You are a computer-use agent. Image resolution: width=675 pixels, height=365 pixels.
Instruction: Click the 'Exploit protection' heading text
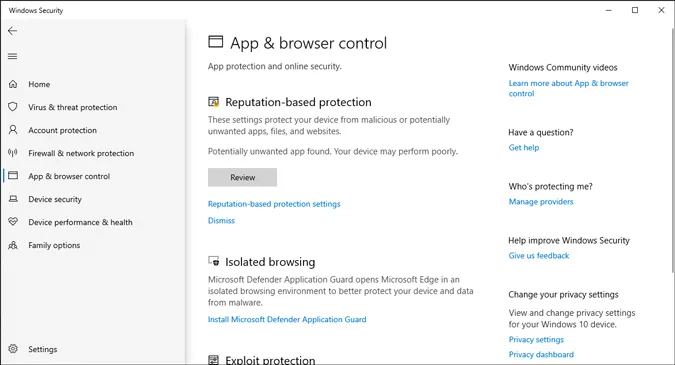pyautogui.click(x=270, y=360)
